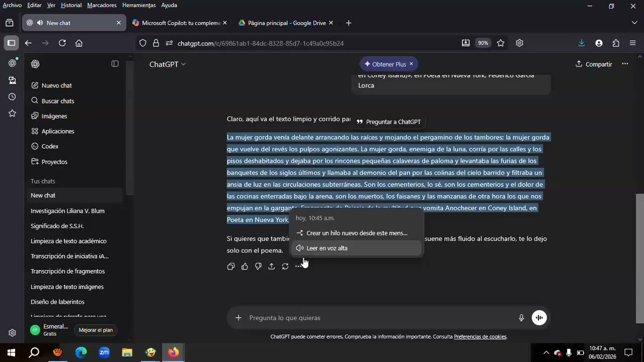Open Proyectos in sidebar

(49, 162)
